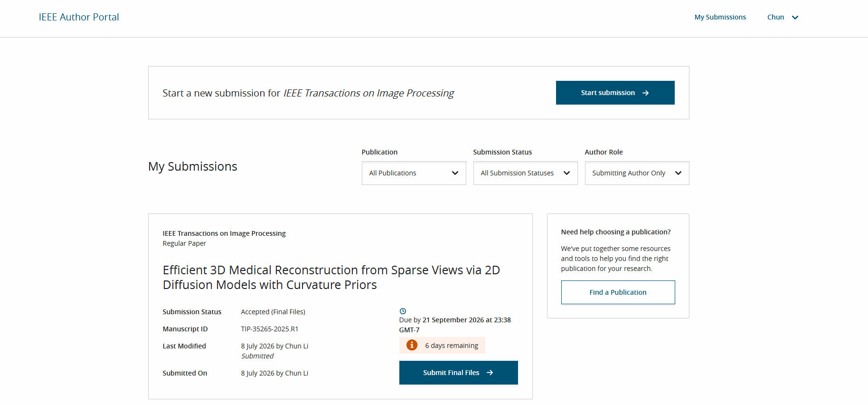Click the Regular Paper type label
This screenshot has width=868, height=405.
[184, 243]
